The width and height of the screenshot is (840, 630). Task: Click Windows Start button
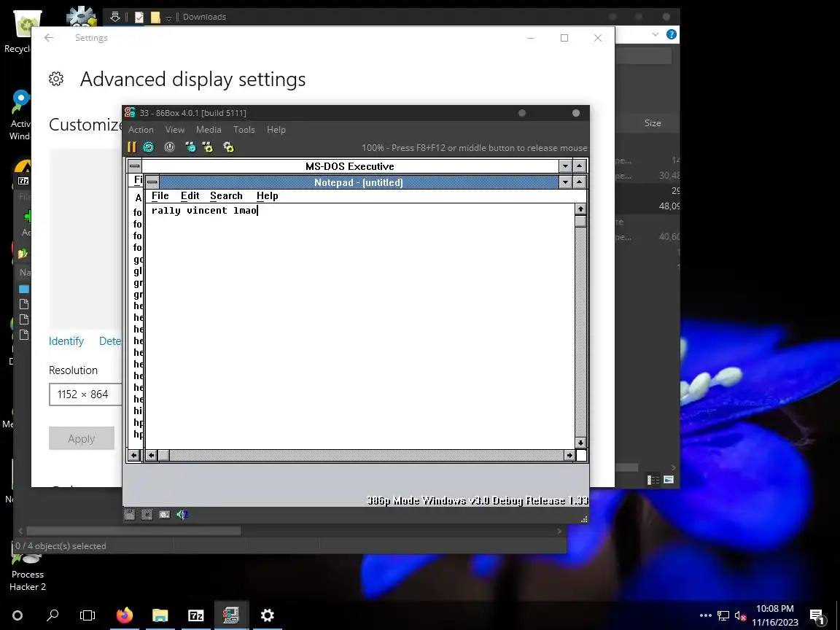17,615
